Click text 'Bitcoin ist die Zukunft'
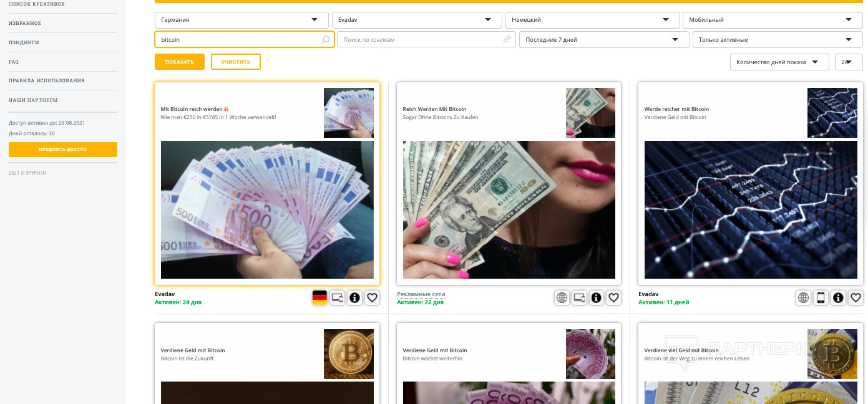 pos(187,358)
